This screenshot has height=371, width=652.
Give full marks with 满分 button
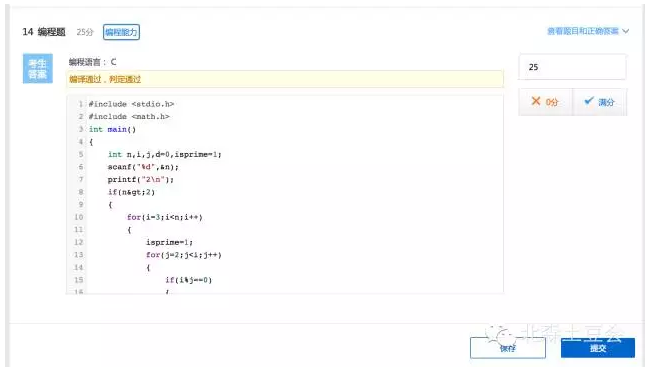click(599, 102)
